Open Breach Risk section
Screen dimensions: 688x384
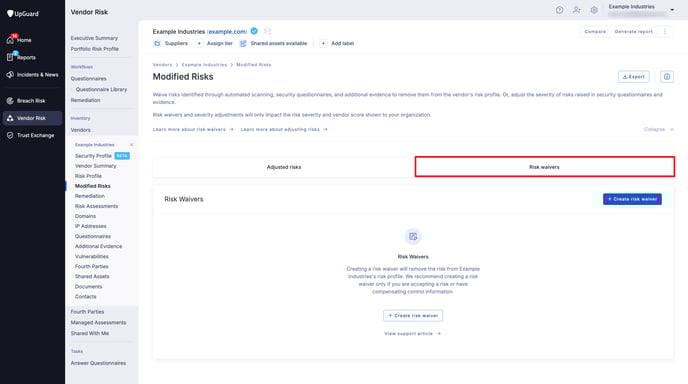click(x=26, y=100)
